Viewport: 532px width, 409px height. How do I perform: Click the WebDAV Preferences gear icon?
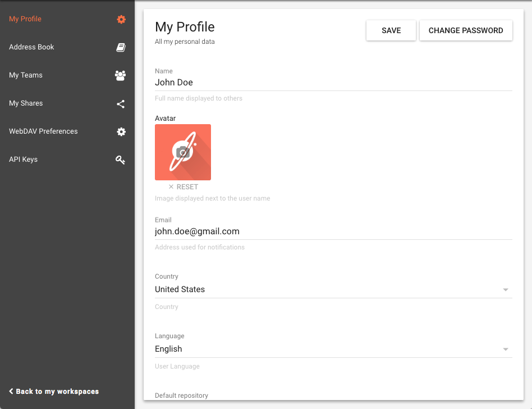pyautogui.click(x=121, y=132)
